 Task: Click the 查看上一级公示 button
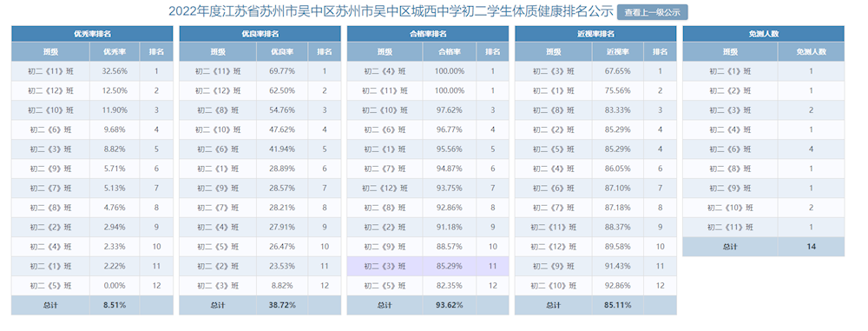click(x=652, y=12)
